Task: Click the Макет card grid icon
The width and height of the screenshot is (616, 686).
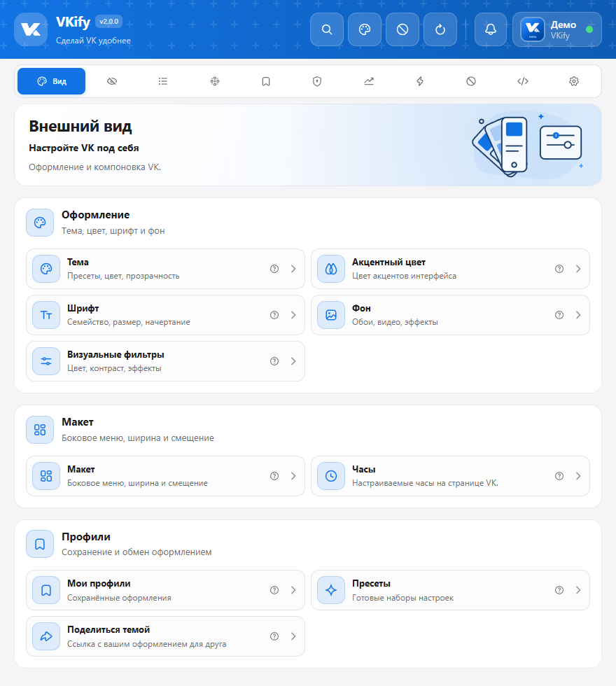Action: (x=46, y=476)
